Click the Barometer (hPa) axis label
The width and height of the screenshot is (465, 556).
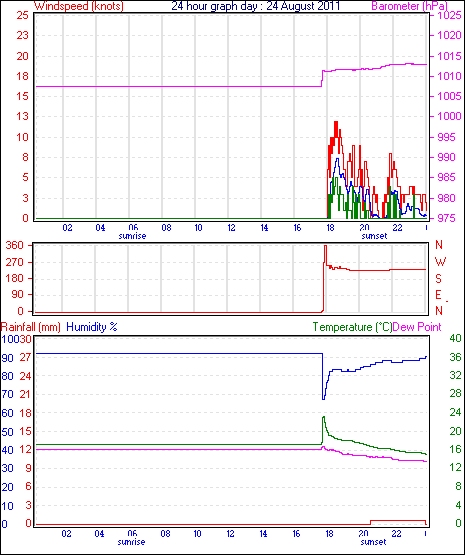click(x=410, y=6)
